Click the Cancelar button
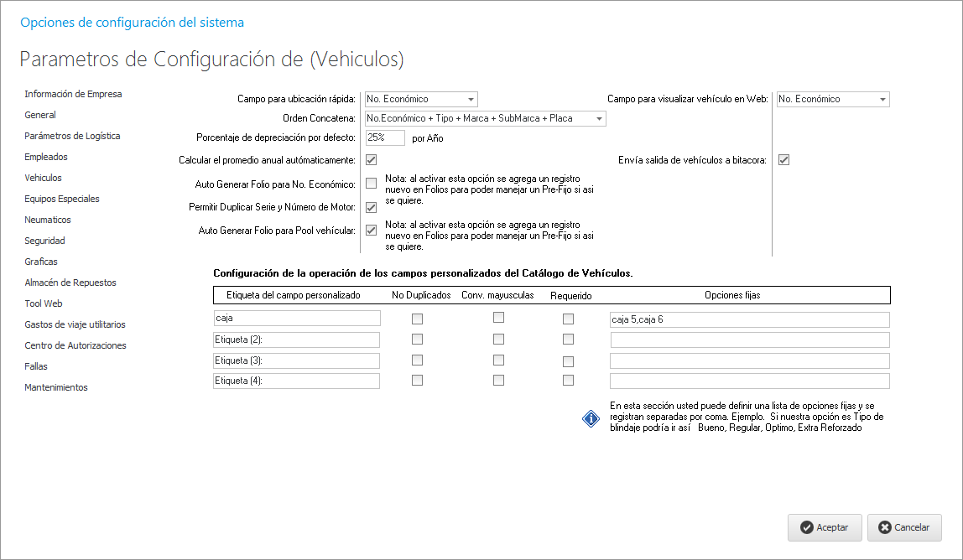Image resolution: width=963 pixels, height=560 pixels. click(903, 527)
